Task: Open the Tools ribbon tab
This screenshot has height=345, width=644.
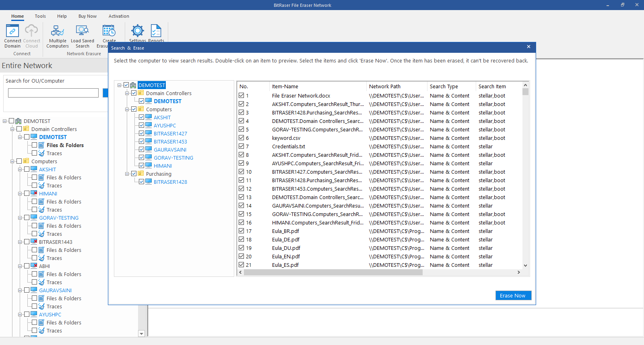Action: 40,16
